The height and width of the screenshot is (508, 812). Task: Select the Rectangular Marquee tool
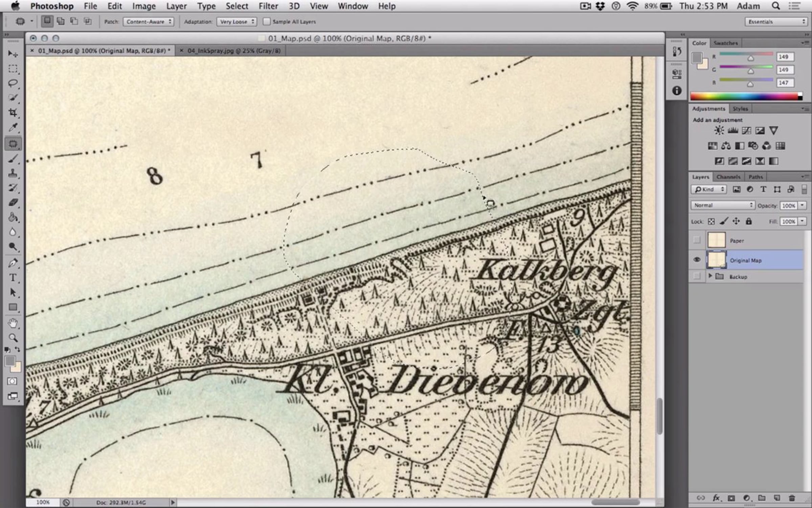pos(13,69)
